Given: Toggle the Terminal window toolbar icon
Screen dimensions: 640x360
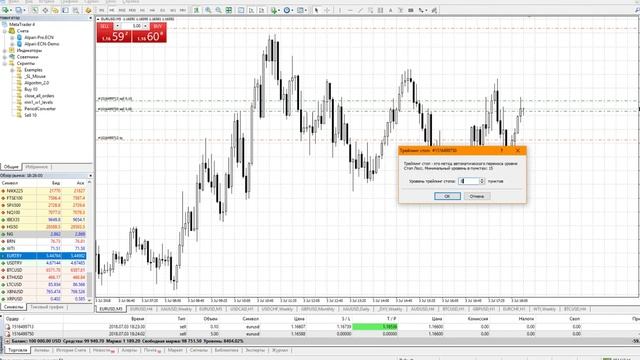Looking at the screenshot, I should tap(65, 10).
